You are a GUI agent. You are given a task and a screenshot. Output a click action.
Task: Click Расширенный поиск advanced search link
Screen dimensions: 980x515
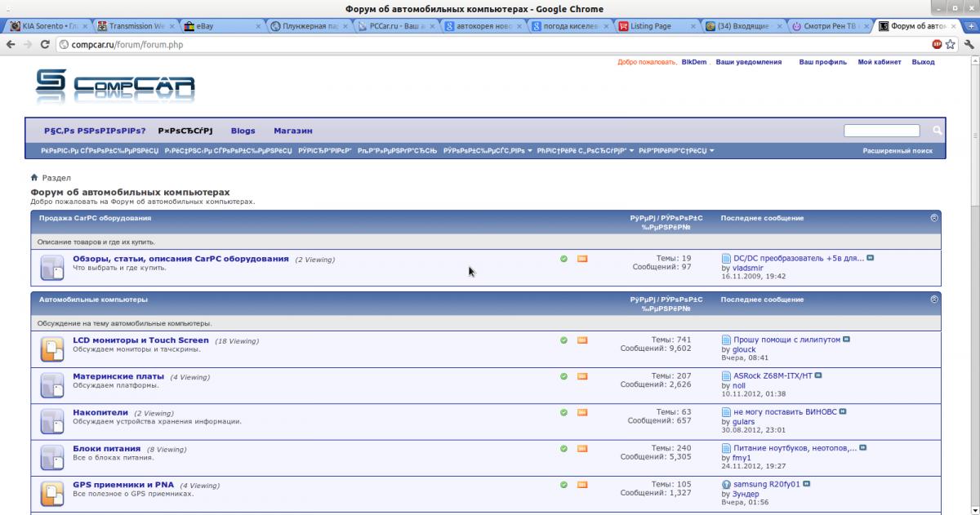(897, 151)
